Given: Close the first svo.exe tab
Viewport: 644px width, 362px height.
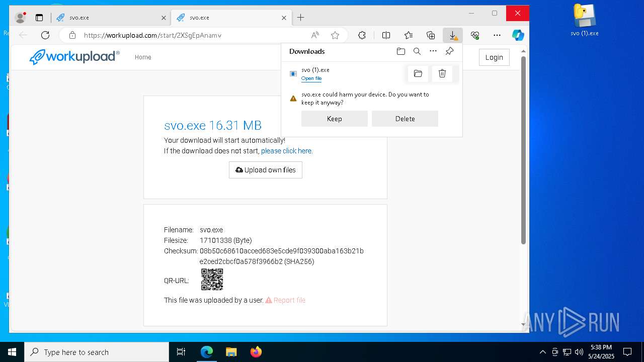Looking at the screenshot, I should click(164, 18).
